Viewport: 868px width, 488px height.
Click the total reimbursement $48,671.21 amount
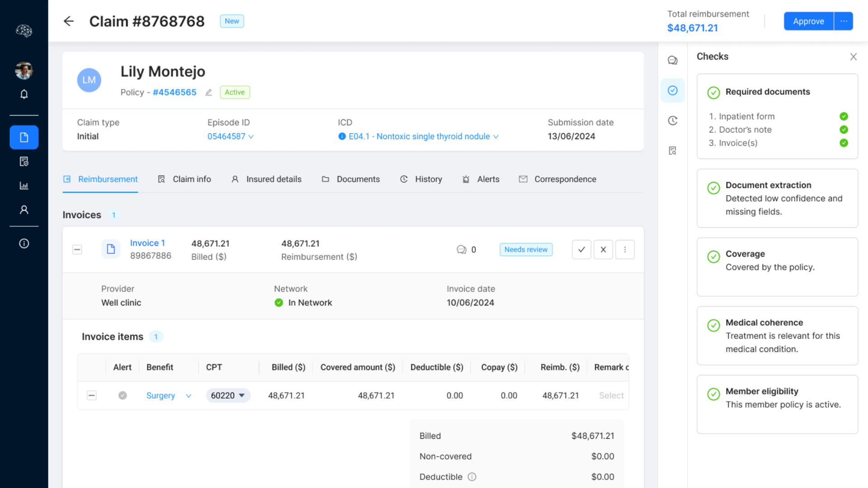(692, 28)
